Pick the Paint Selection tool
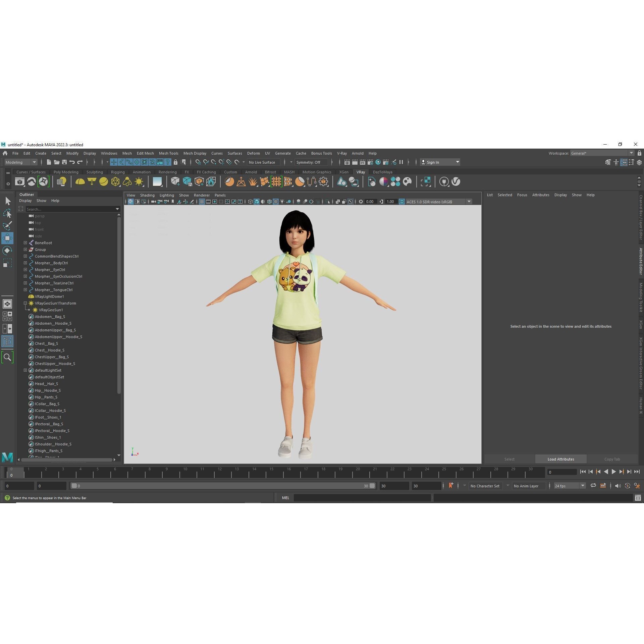644x644 pixels. pos(7,226)
